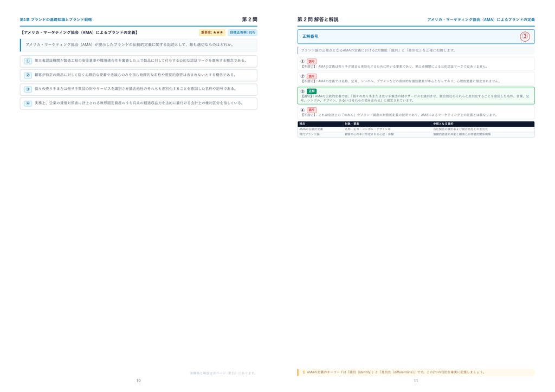Click the table header '中核となる目的'
This screenshot has height=392, width=555.
click(x=443, y=124)
